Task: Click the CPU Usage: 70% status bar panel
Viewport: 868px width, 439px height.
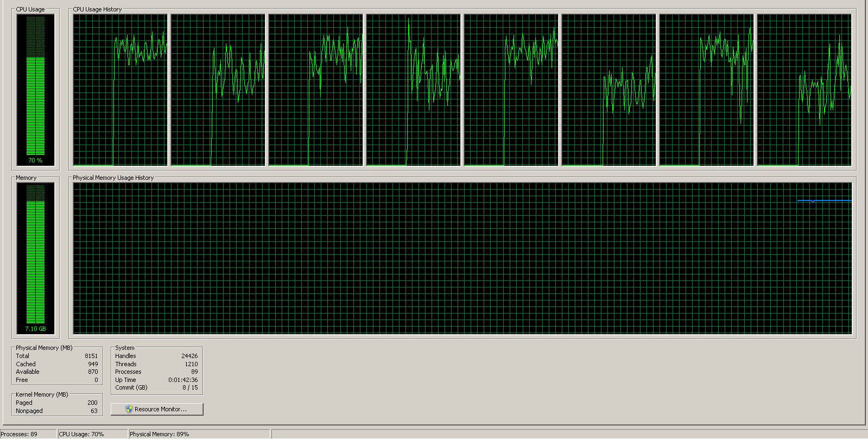Action: click(x=92, y=434)
